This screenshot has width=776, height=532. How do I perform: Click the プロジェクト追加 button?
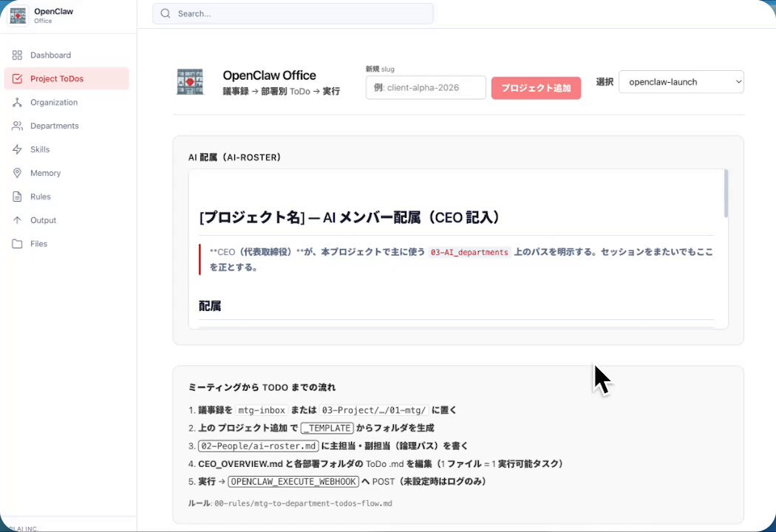pos(536,87)
